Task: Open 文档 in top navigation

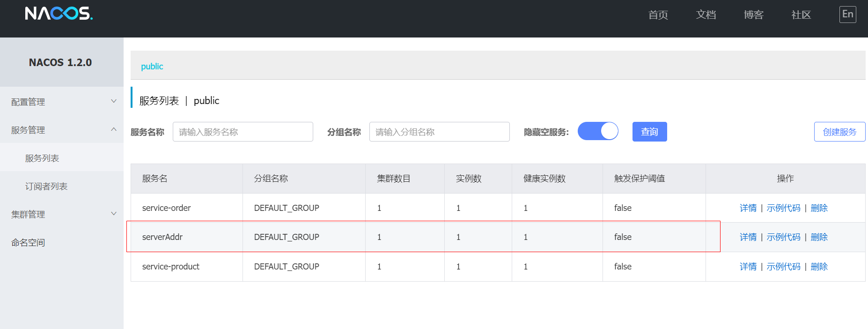Action: [706, 15]
